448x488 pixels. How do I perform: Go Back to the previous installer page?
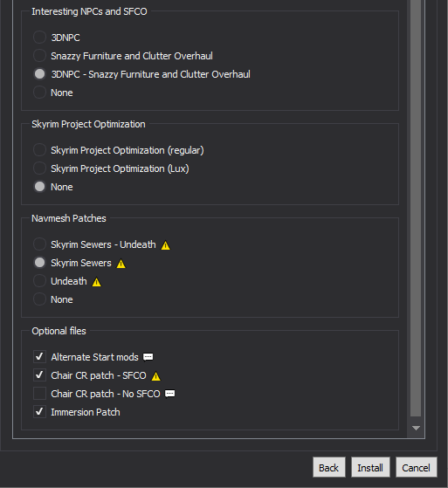pyautogui.click(x=328, y=467)
